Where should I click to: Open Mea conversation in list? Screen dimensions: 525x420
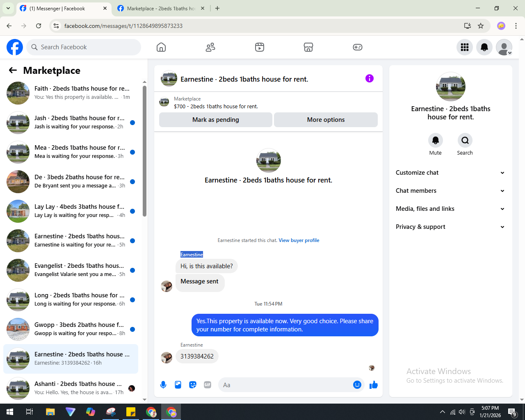[x=71, y=152]
